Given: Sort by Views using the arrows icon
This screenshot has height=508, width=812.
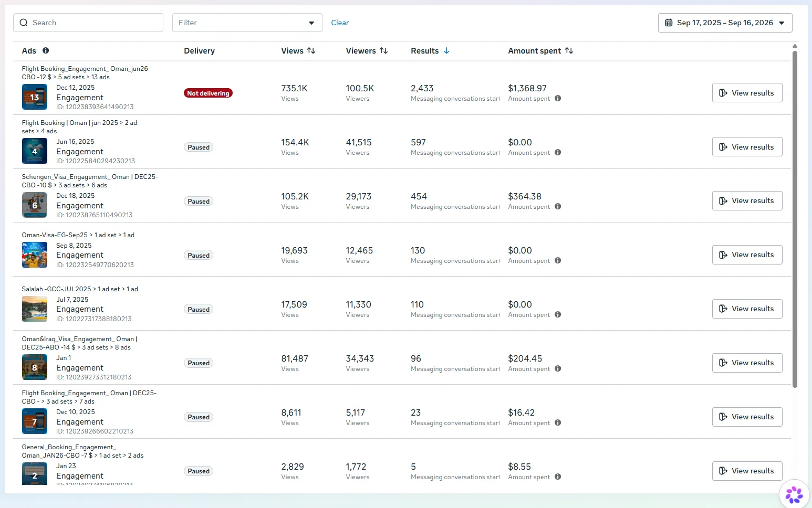Looking at the screenshot, I should (311, 50).
